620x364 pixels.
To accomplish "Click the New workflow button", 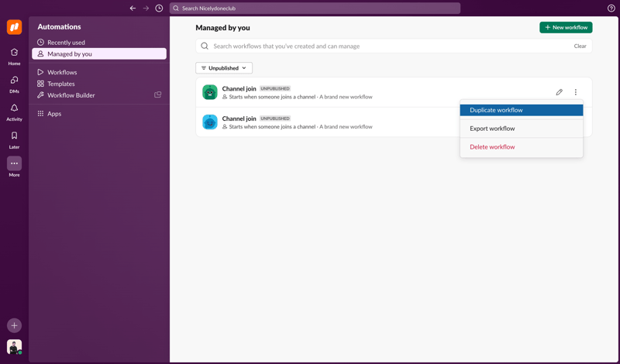I will (x=566, y=27).
